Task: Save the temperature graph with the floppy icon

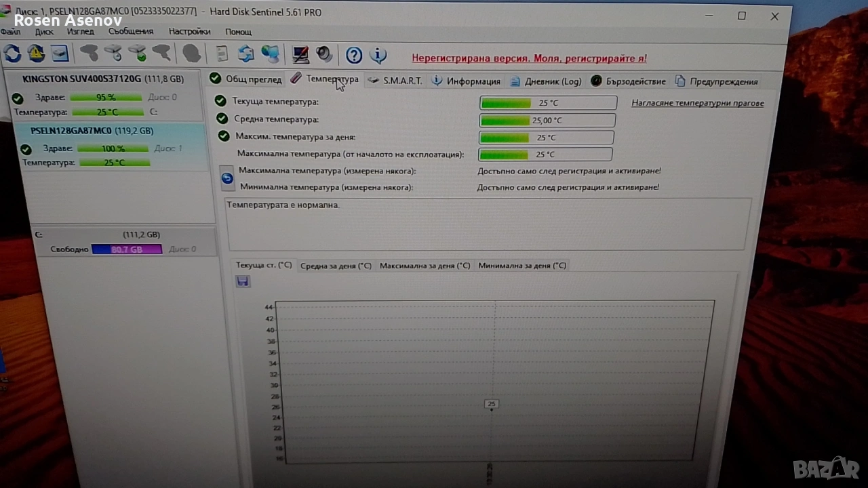Action: [243, 281]
